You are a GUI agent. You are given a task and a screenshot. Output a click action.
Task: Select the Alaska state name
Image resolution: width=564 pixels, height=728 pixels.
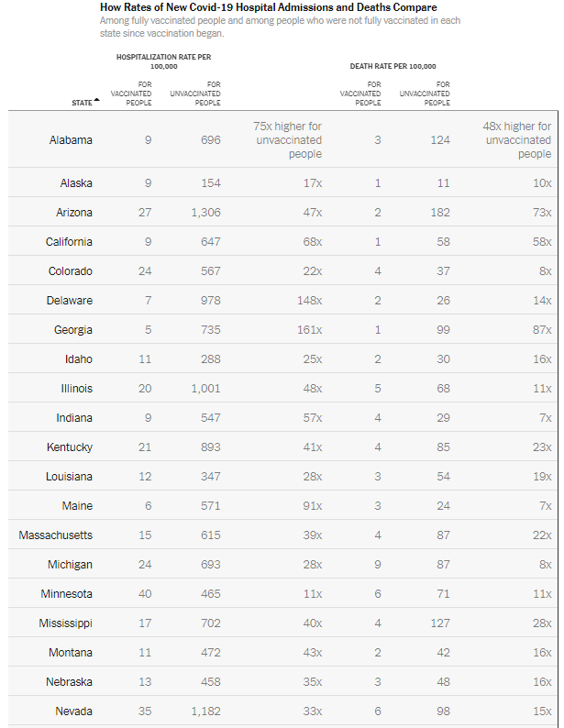tap(76, 183)
